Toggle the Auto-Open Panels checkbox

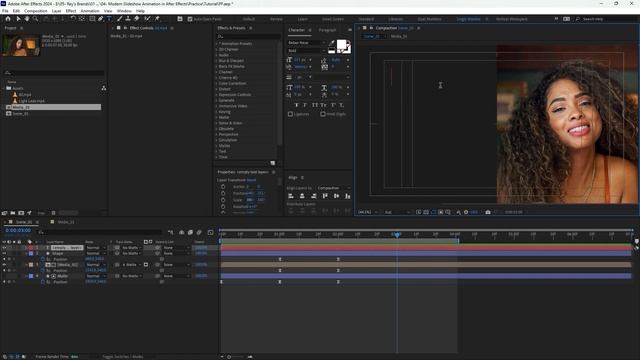(190, 19)
